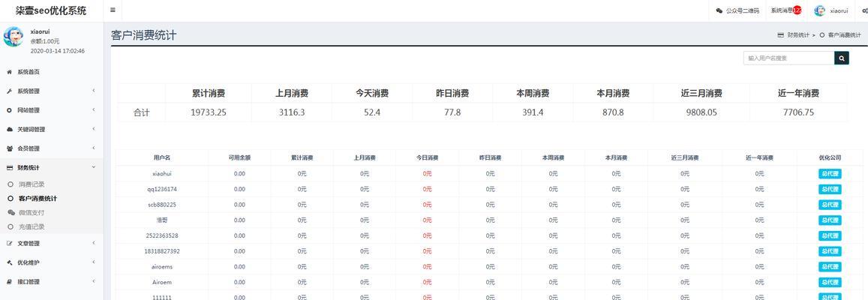The image size is (868, 300).
Task: Select 客户消费统计 submenu item
Action: 38,198
